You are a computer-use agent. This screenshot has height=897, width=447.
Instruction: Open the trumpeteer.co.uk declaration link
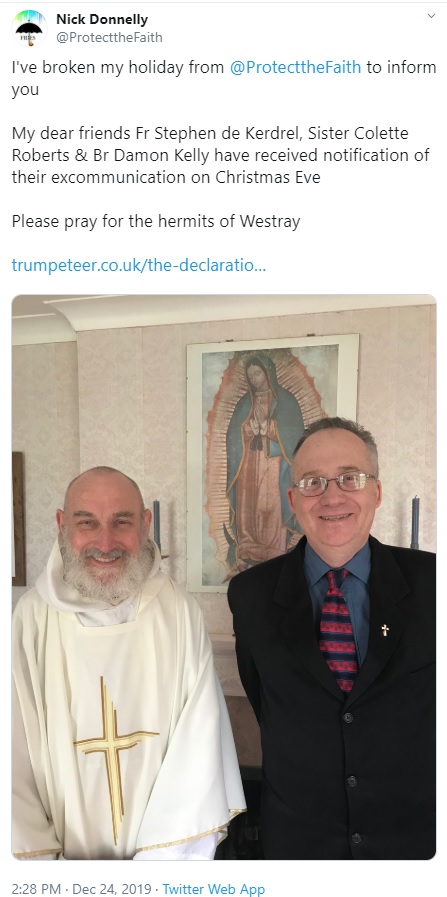pyautogui.click(x=139, y=265)
